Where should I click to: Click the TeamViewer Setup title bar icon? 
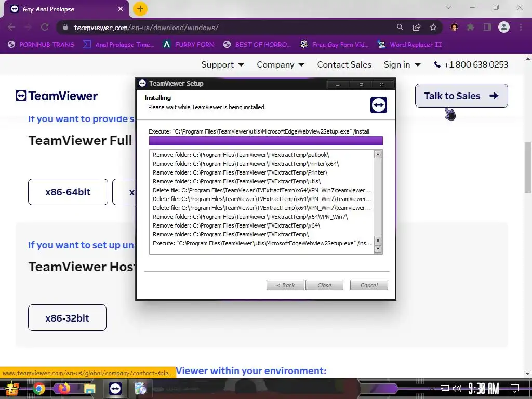tap(142, 83)
